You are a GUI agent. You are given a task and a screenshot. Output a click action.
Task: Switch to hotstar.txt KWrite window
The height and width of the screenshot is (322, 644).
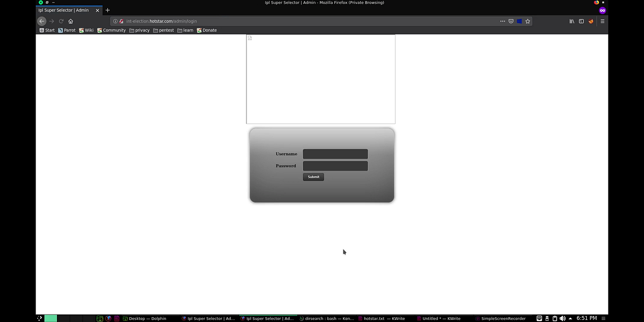point(386,318)
